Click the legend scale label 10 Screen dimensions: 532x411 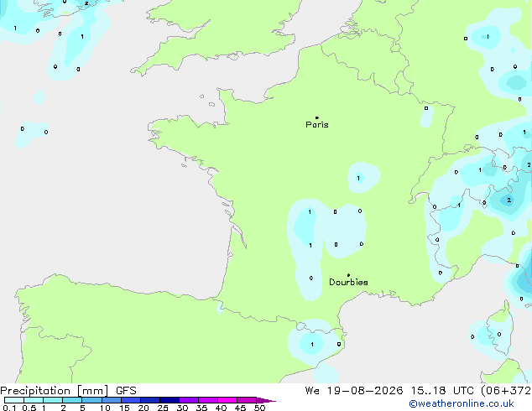pos(105,408)
